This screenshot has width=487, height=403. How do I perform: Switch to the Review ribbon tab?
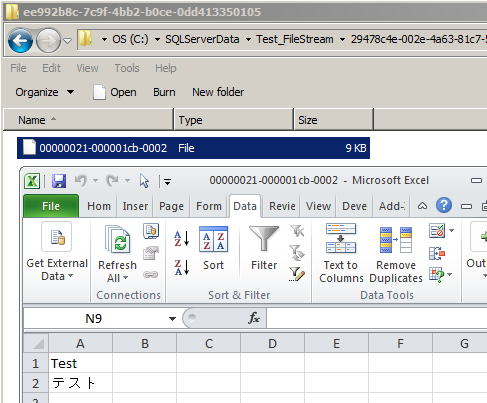point(282,206)
